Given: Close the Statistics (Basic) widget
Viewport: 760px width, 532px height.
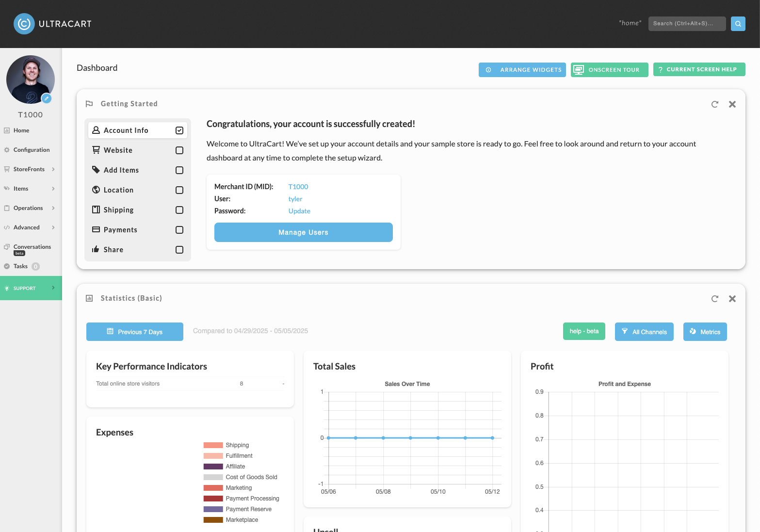Looking at the screenshot, I should click(x=732, y=299).
